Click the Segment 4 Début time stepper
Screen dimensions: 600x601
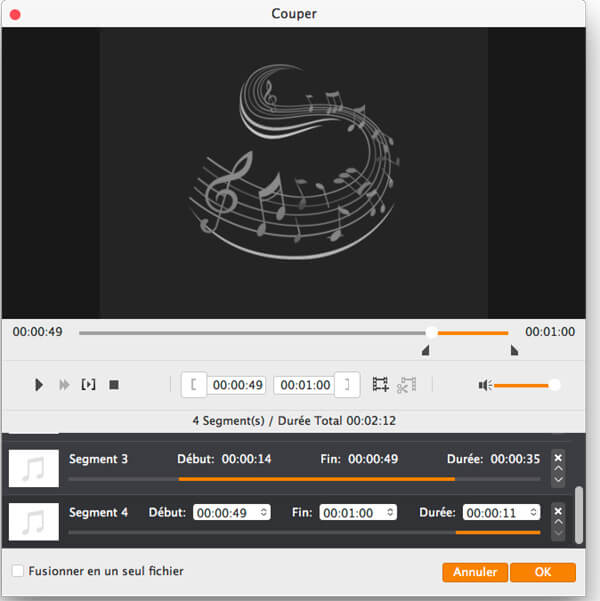(x=264, y=513)
